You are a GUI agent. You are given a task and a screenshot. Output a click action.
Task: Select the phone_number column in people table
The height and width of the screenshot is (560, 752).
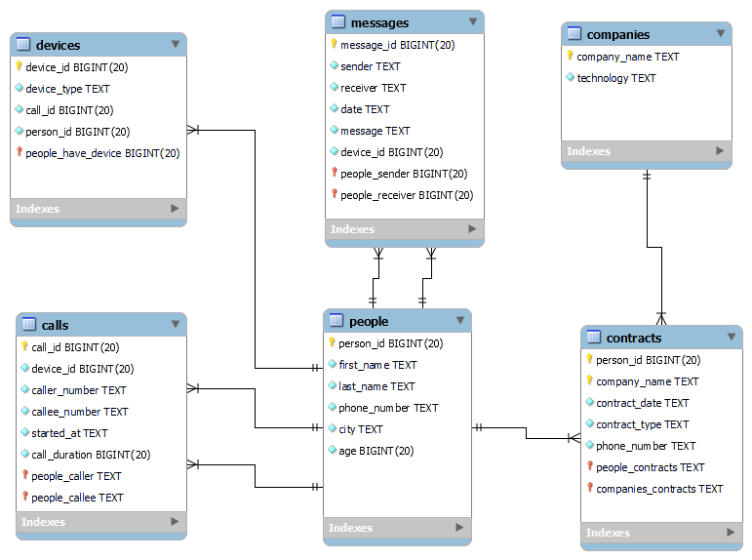(x=388, y=408)
